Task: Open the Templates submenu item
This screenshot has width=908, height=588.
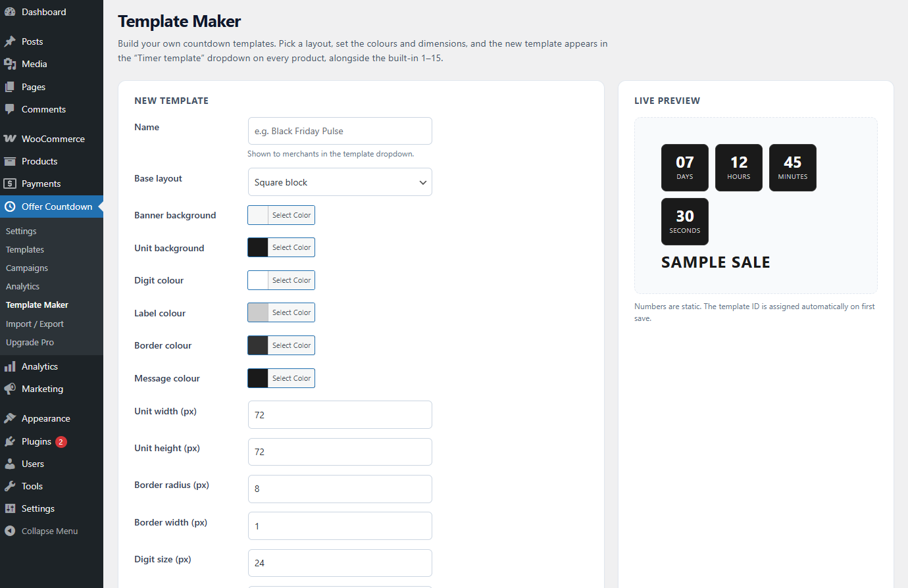Action: pyautogui.click(x=25, y=249)
